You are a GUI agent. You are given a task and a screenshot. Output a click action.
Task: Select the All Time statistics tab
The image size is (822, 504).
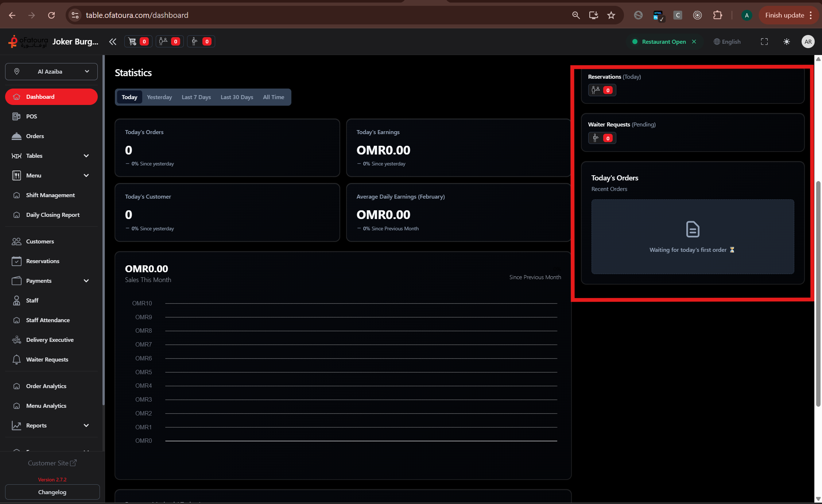coord(274,97)
